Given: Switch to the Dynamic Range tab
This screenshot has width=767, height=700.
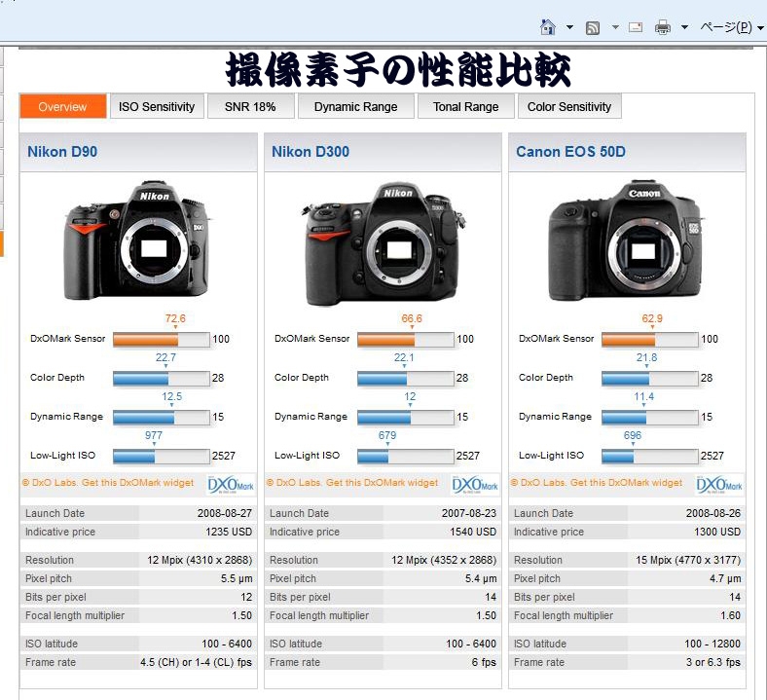Looking at the screenshot, I should pyautogui.click(x=355, y=106).
